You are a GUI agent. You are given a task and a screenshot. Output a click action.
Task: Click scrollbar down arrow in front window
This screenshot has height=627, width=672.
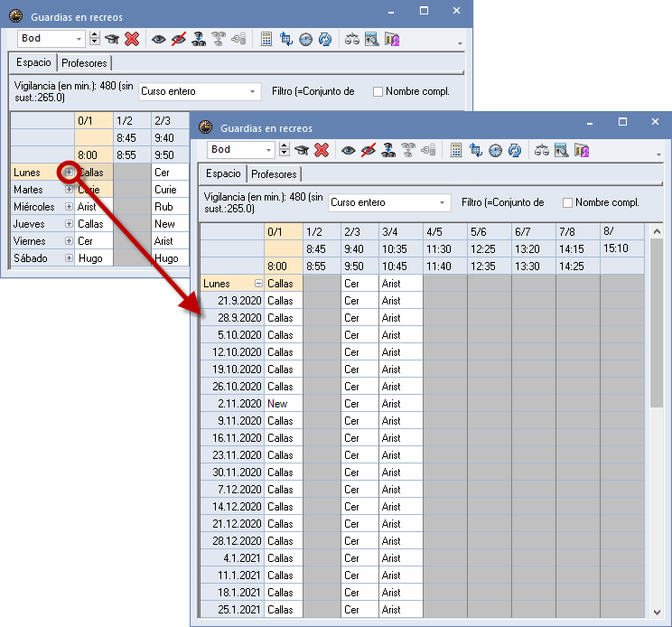tap(657, 612)
